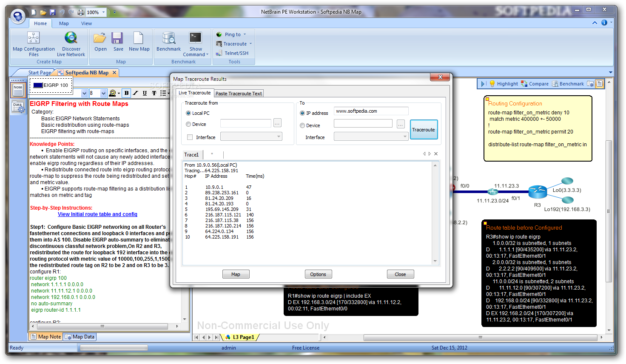
Task: Toggle Underline formatting in the note editor
Action: pos(145,93)
